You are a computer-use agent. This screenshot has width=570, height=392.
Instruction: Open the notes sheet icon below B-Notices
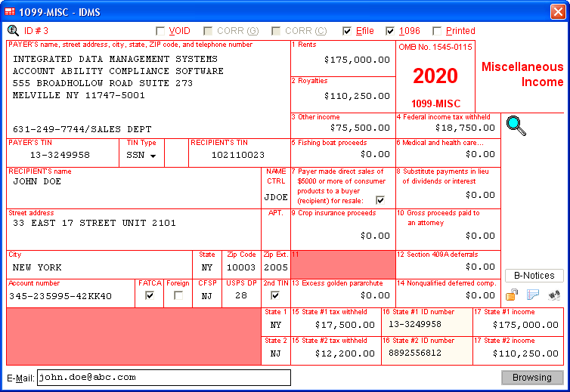[533, 295]
